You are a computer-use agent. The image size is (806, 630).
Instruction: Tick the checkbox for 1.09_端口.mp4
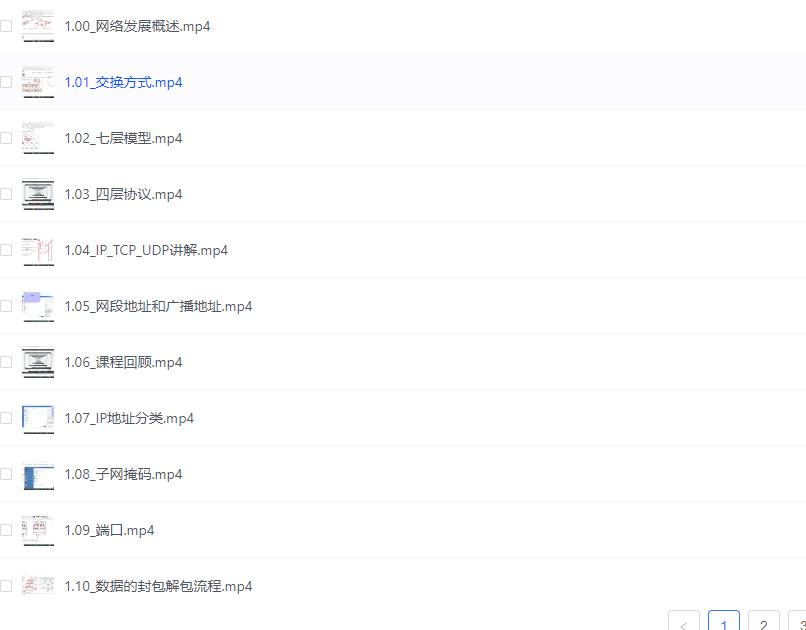pos(6,530)
